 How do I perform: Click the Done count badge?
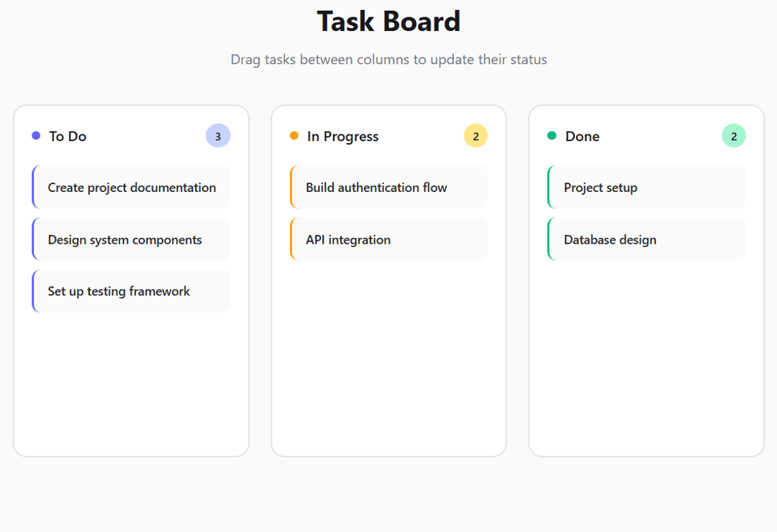(x=734, y=136)
